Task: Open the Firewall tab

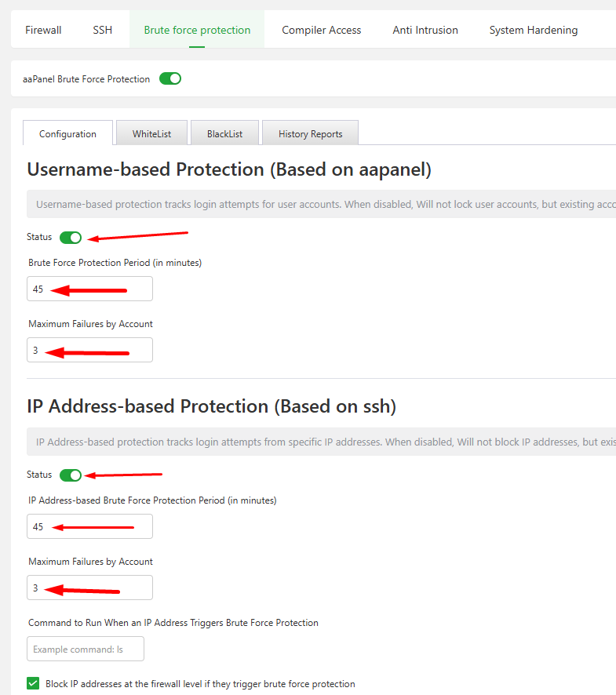Action: click(x=43, y=30)
